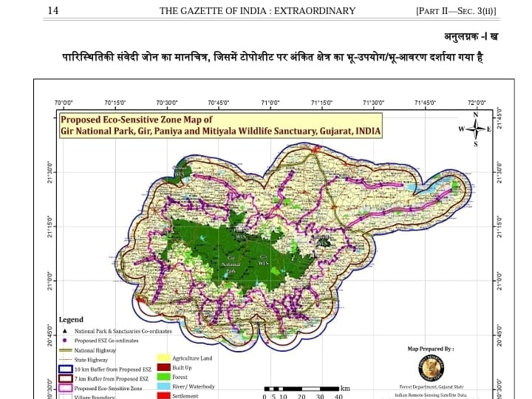Click the red Settlement legend swatch
Image resolution: width=532 pixels, height=399 pixels.
tap(161, 395)
